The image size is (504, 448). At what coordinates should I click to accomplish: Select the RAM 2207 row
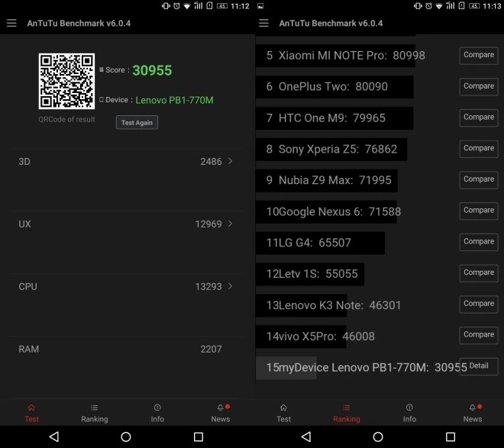(x=126, y=349)
